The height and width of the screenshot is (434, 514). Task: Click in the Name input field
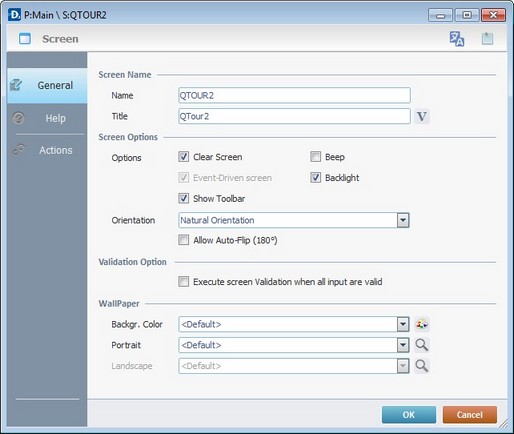coord(294,95)
